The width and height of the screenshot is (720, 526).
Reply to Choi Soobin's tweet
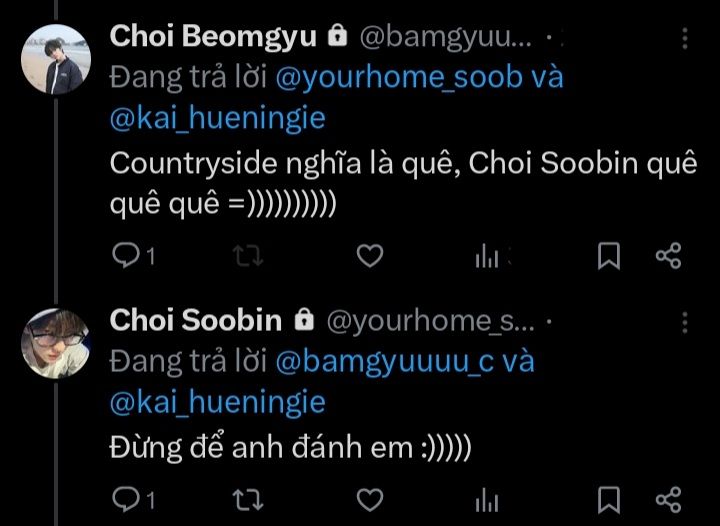pos(125,499)
